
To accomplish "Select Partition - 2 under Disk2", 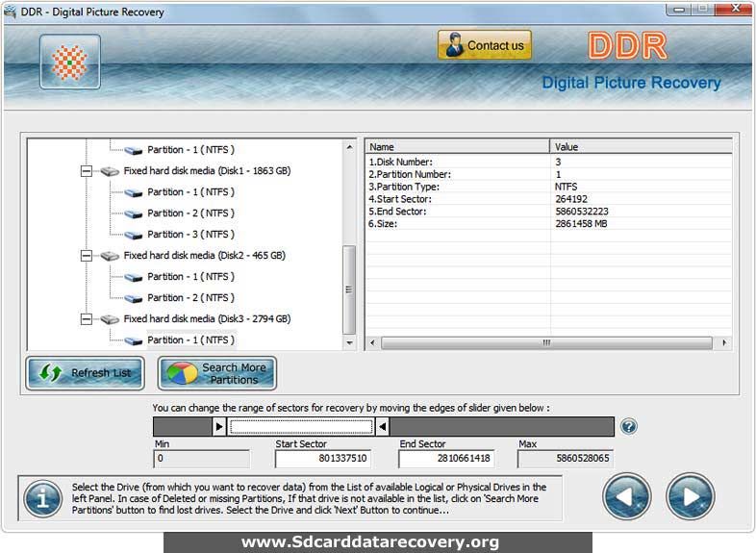I will pyautogui.click(x=191, y=298).
